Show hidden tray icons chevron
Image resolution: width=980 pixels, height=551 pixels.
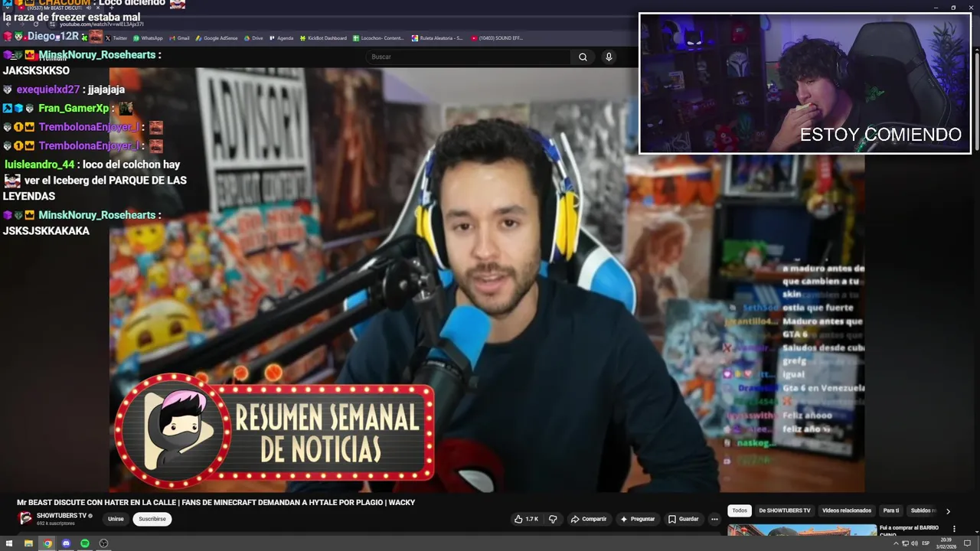click(896, 543)
